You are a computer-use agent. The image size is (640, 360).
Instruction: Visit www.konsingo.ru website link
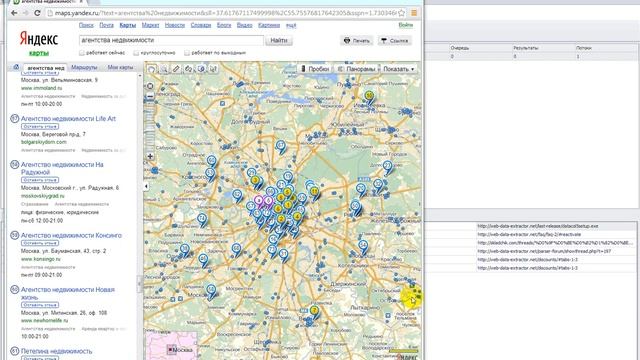(40, 259)
